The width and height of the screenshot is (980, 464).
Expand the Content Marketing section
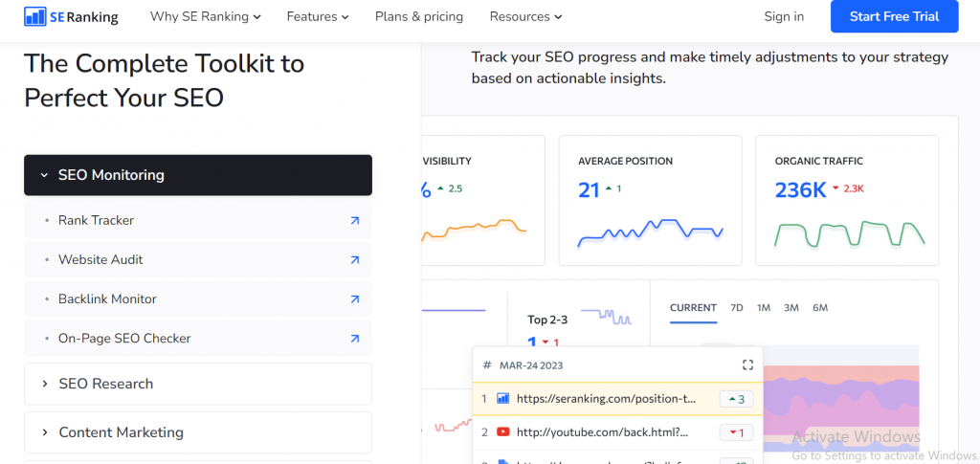pos(197,432)
